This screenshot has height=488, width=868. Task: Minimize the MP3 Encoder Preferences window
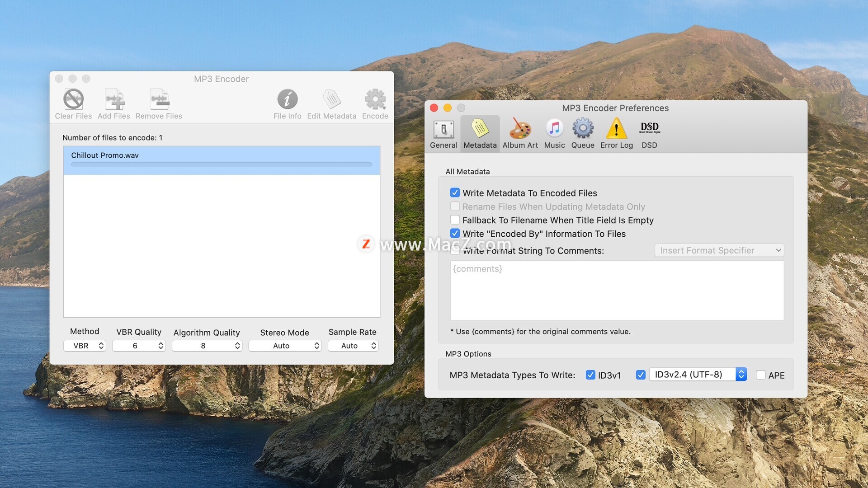(448, 108)
